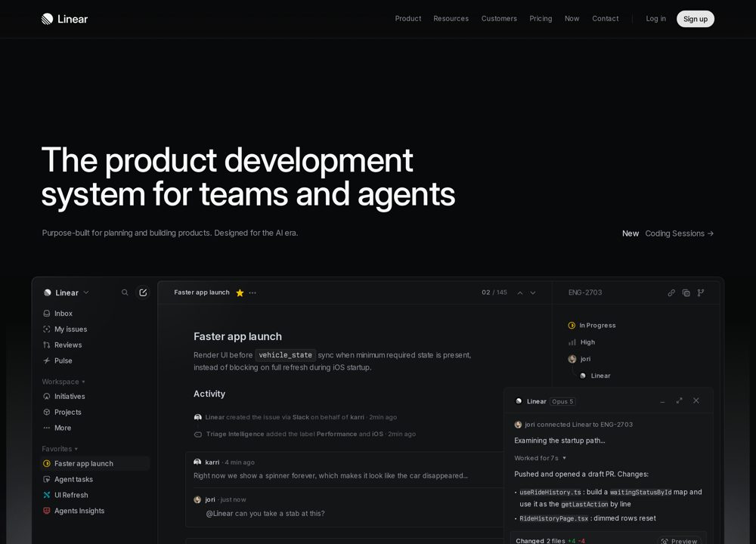Click the yellow star favorite icon
This screenshot has height=544, width=756.
click(x=240, y=293)
